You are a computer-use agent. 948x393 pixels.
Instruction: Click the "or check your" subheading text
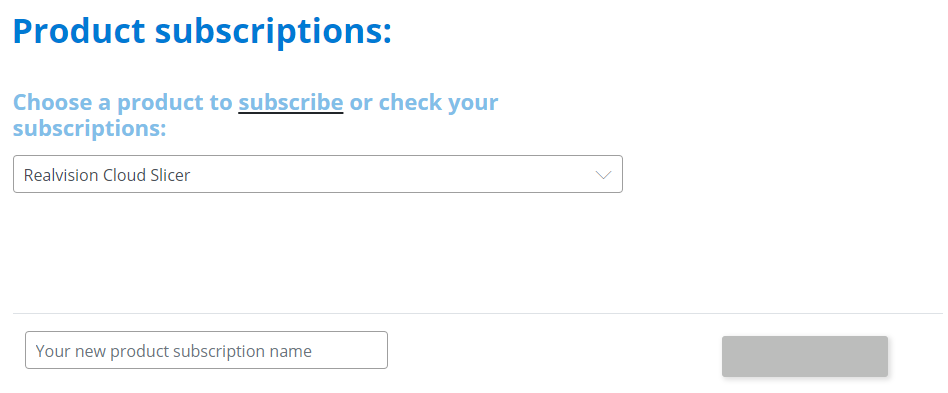click(424, 102)
